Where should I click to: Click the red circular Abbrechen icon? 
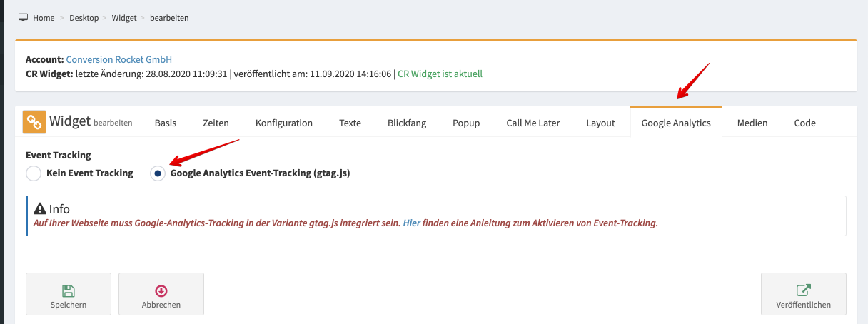pos(161,290)
